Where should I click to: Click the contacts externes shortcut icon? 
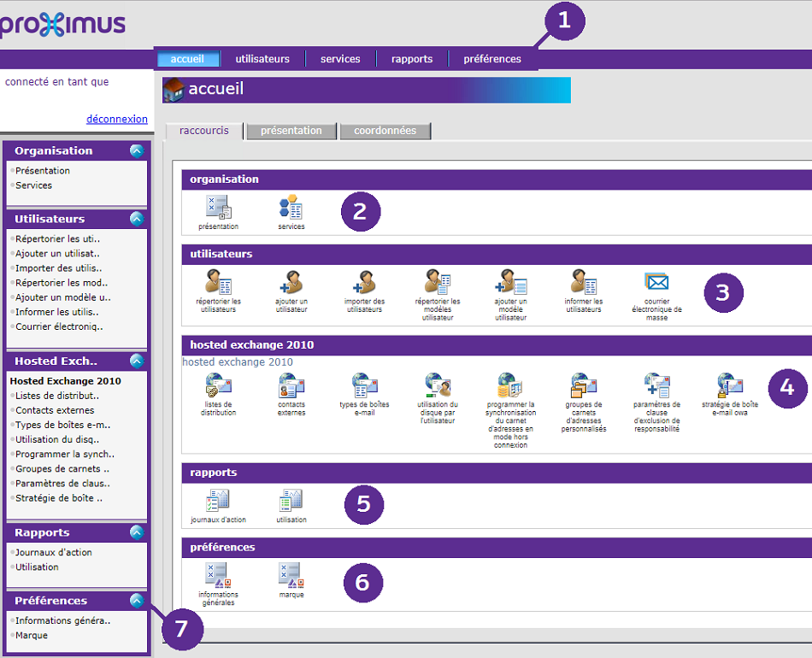[291, 385]
